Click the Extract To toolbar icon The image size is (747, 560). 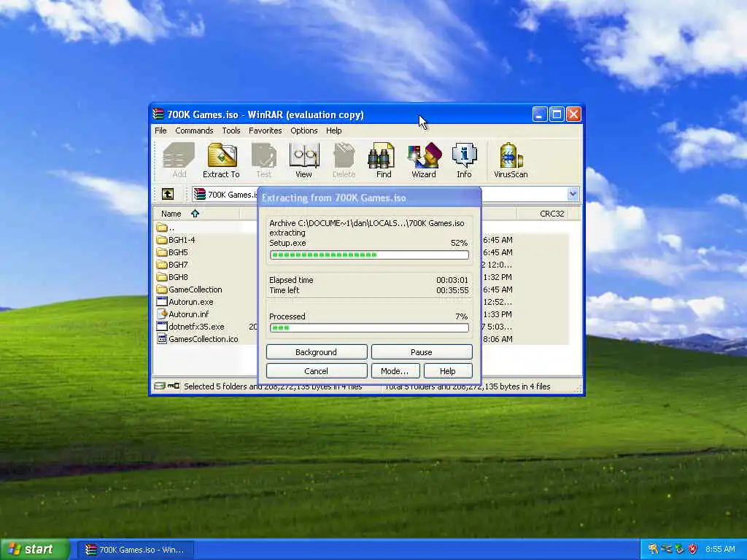pos(222,160)
